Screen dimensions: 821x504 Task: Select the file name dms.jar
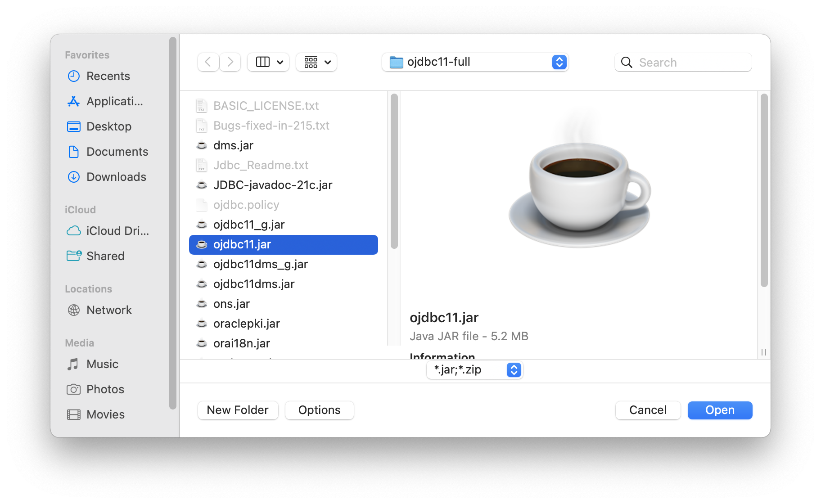pos(233,145)
